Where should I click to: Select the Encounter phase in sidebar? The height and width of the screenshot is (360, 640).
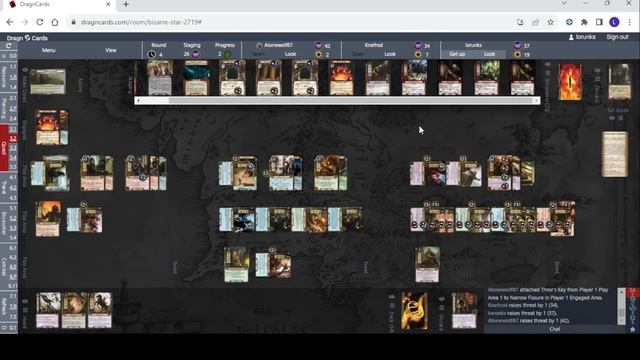pyautogui.click(x=4, y=222)
